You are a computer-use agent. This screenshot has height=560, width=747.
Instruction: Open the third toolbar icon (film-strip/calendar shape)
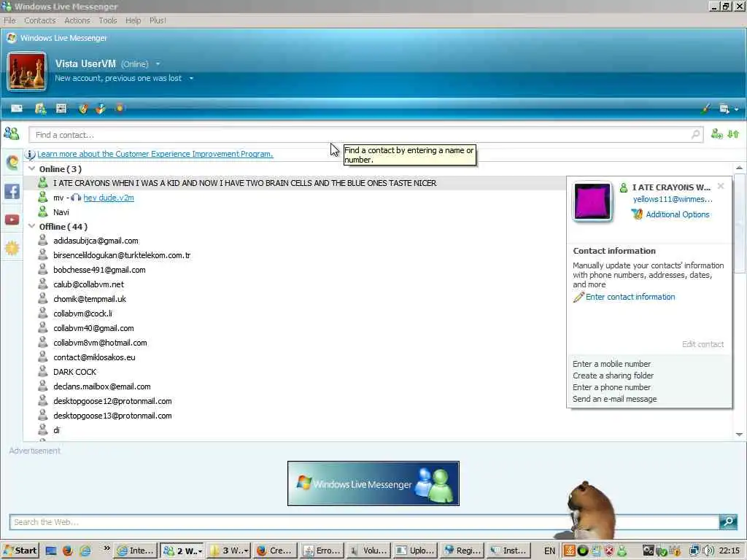(x=61, y=109)
